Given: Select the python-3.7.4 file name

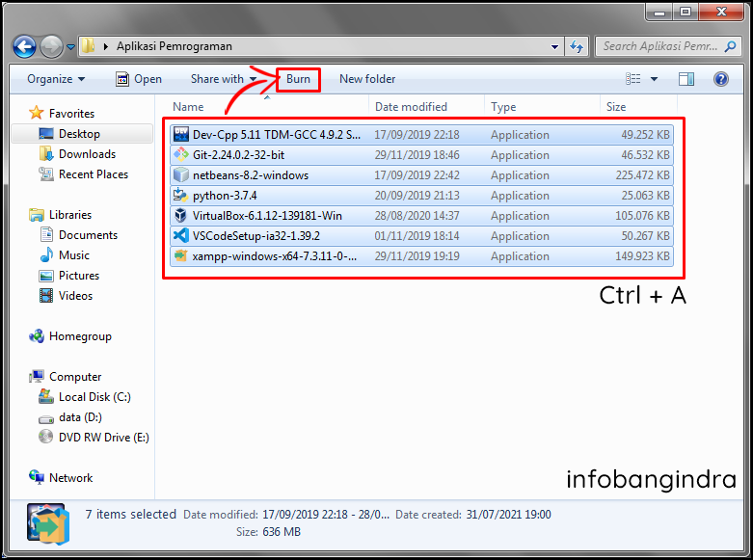Looking at the screenshot, I should pos(225,196).
